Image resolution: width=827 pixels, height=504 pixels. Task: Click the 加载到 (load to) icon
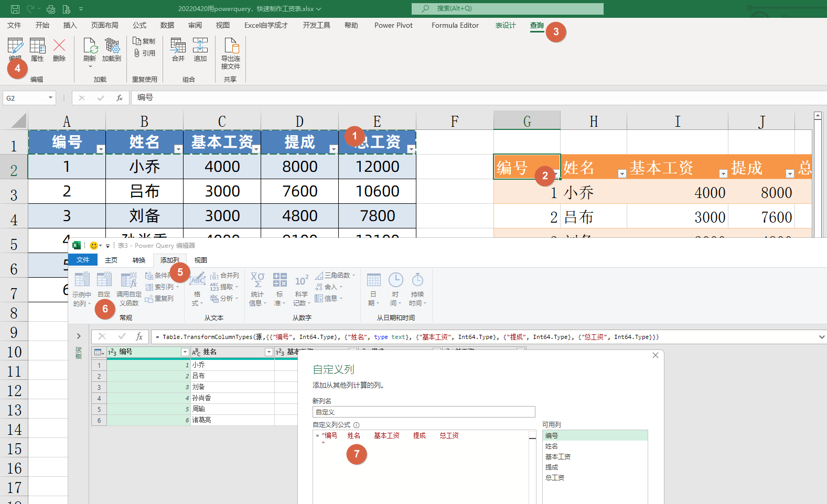pyautogui.click(x=111, y=50)
